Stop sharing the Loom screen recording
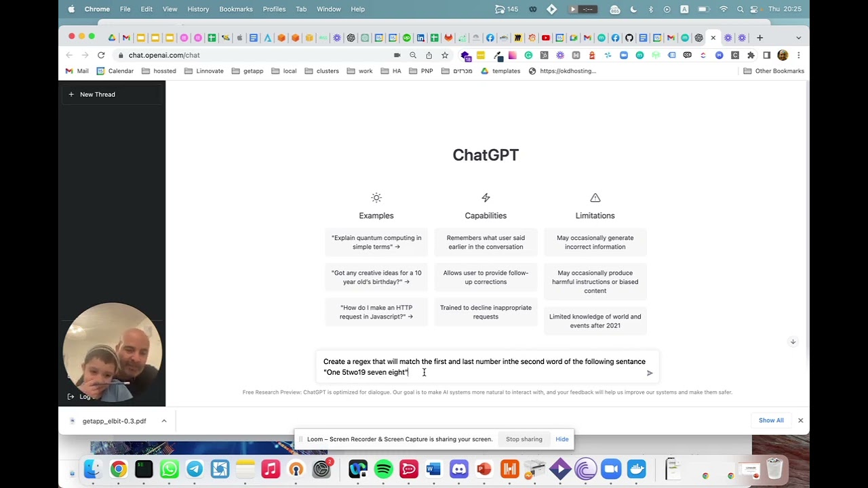 (524, 439)
